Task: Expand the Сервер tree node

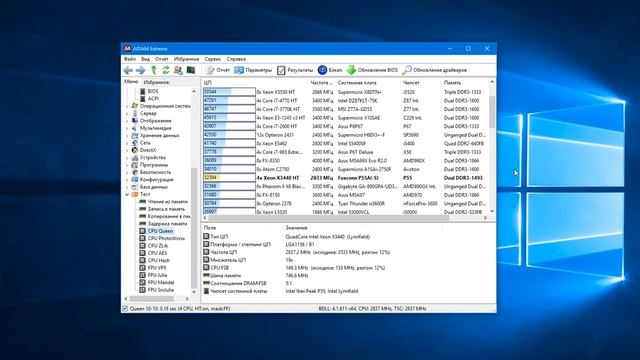Action: [x=127, y=113]
